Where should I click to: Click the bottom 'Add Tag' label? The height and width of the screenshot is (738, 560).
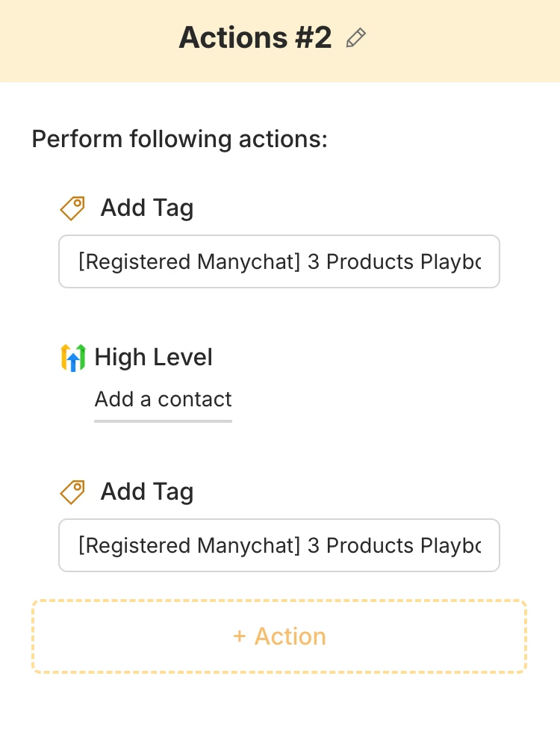point(147,492)
